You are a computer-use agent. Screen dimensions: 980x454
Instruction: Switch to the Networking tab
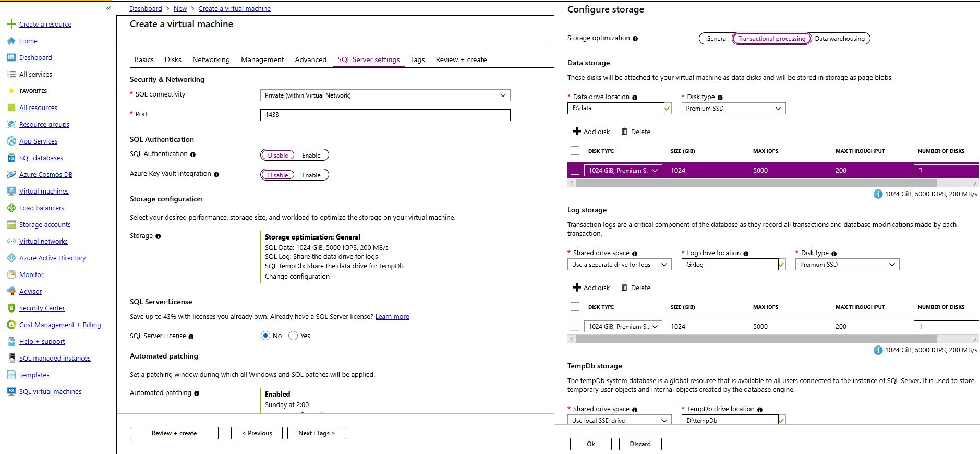tap(211, 60)
